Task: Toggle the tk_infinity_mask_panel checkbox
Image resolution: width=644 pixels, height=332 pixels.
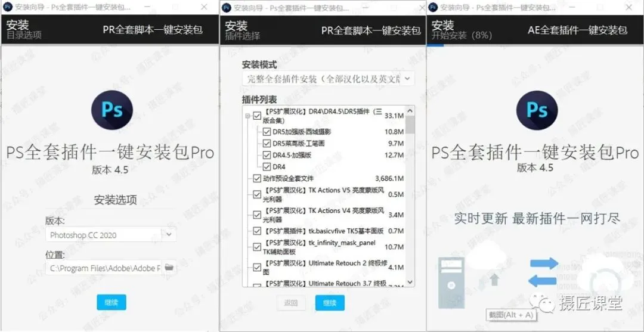Action: [257, 247]
